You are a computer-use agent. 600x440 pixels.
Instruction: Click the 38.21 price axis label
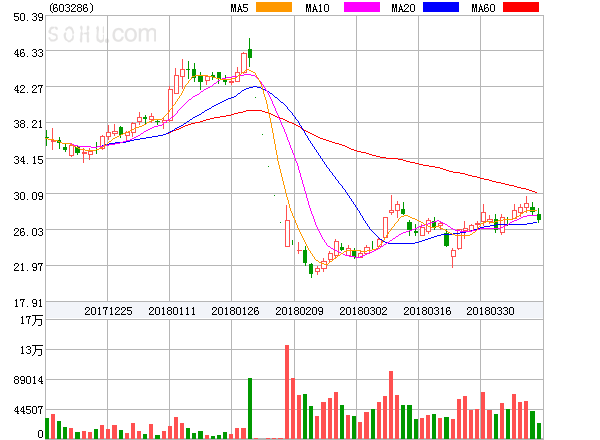(x=28, y=124)
